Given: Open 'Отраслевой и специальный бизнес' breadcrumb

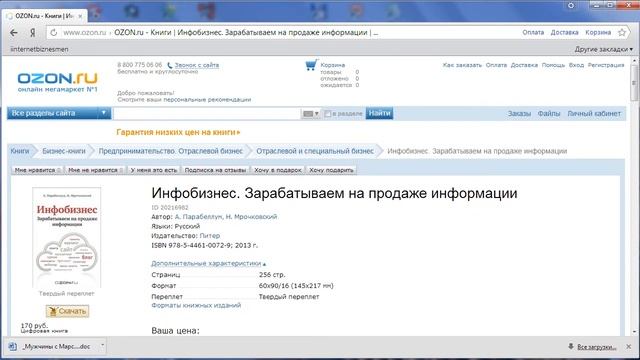Looking at the screenshot, I should coord(315,151).
